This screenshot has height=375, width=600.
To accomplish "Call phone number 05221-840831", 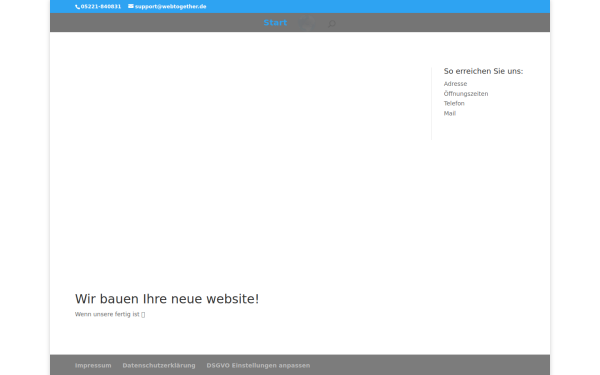I will click(101, 7).
